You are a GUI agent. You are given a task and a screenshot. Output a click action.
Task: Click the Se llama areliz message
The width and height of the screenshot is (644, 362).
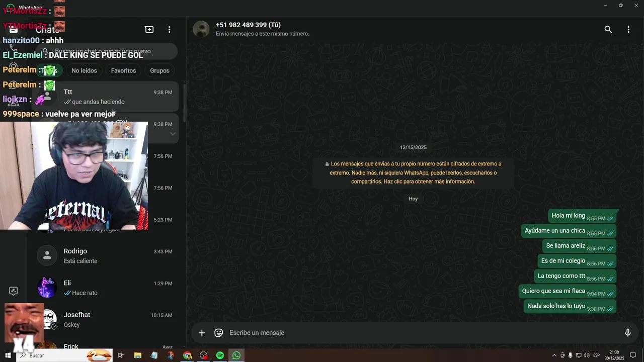tap(579, 246)
